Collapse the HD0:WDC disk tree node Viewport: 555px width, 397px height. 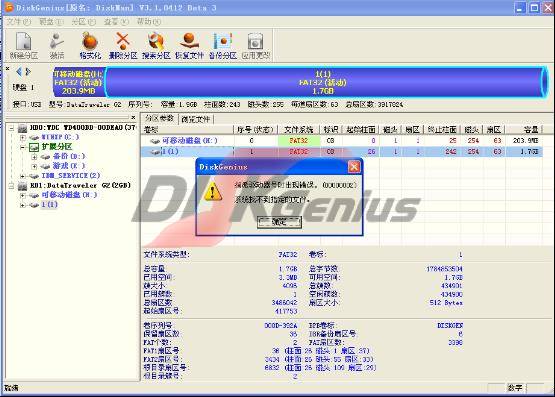click(x=11, y=128)
